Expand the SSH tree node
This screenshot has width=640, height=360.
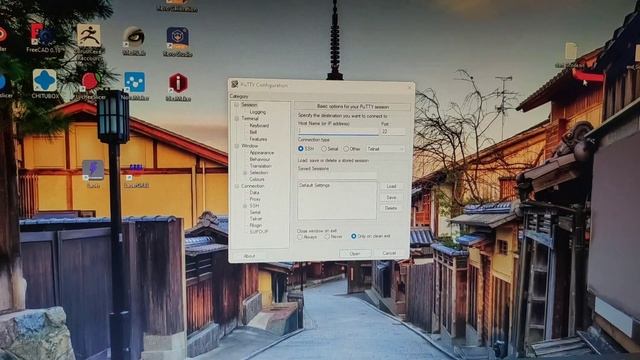245,206
